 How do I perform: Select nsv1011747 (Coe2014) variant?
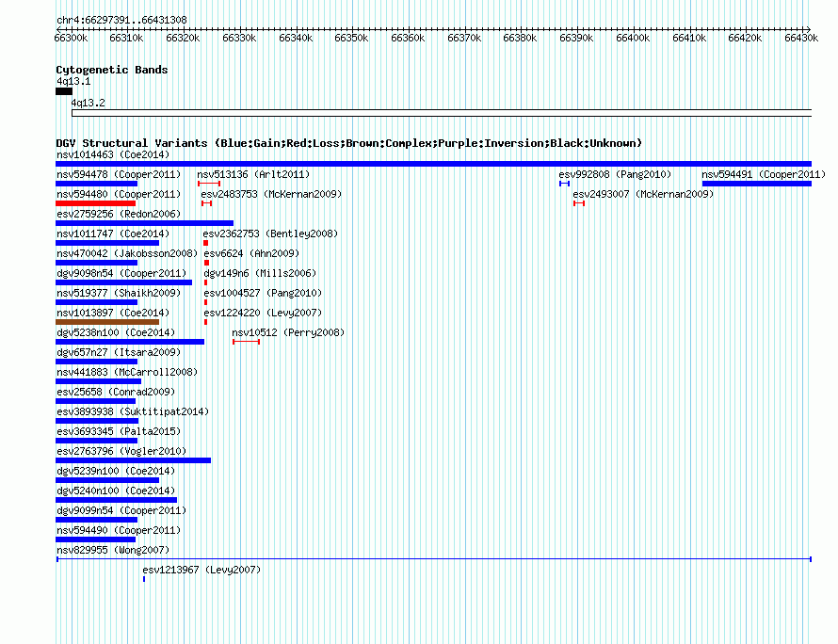coord(113,234)
